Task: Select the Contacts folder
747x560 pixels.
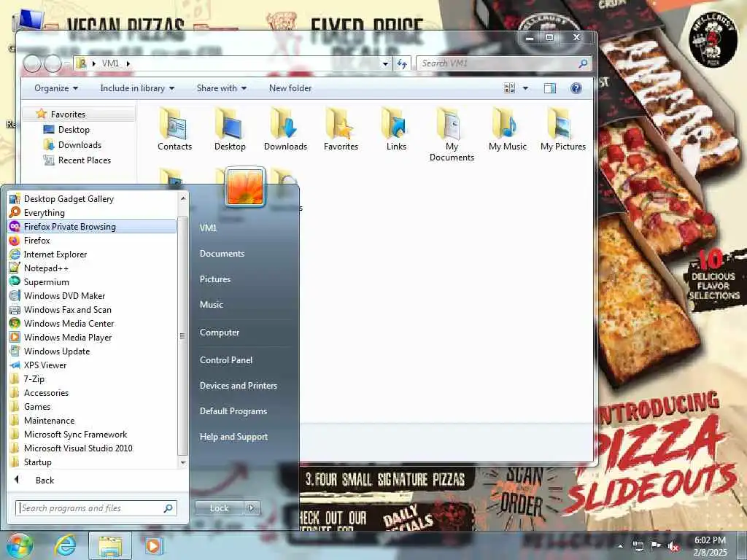Action: pyautogui.click(x=175, y=128)
